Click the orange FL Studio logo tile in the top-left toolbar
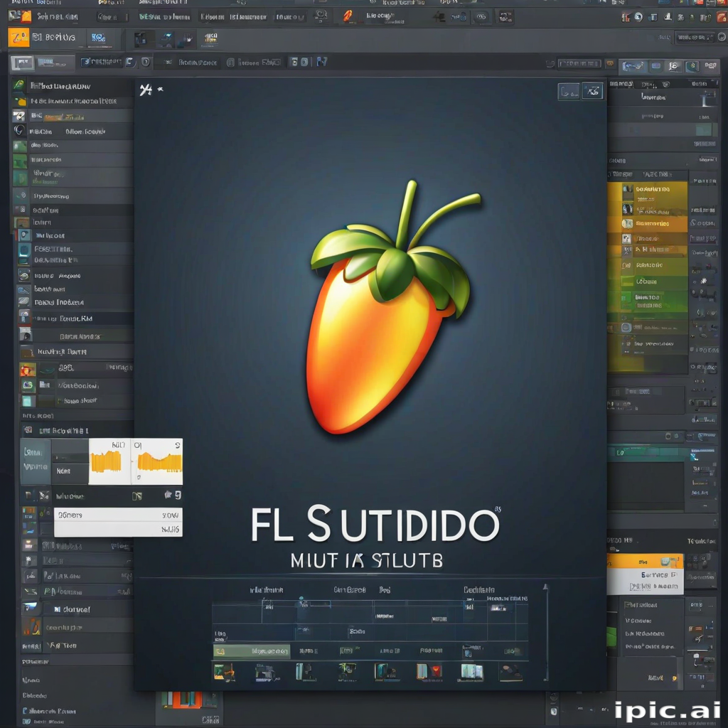Screen dimensions: 728x728 click(18, 37)
